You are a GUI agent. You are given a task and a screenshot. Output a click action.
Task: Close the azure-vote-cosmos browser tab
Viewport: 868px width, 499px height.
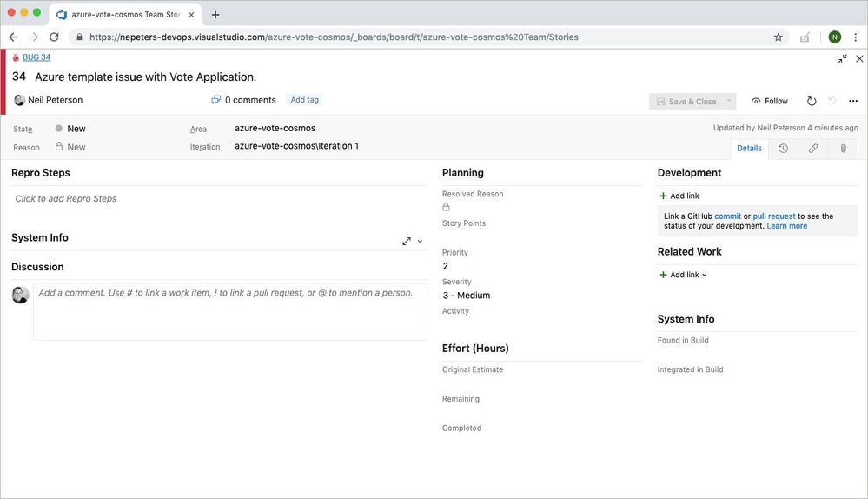coord(191,15)
